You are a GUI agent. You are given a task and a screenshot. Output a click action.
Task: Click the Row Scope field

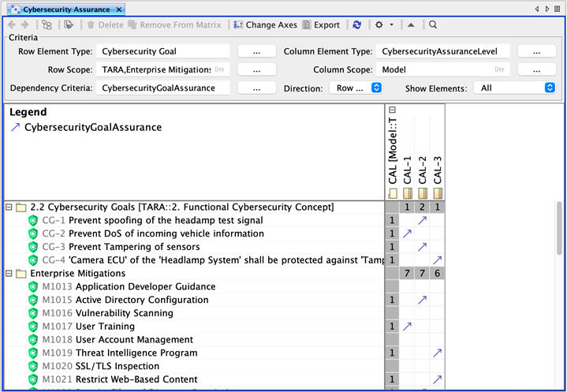coord(162,69)
